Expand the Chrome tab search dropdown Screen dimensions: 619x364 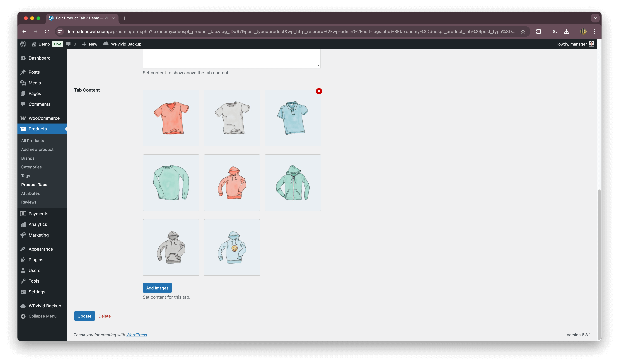(595, 18)
